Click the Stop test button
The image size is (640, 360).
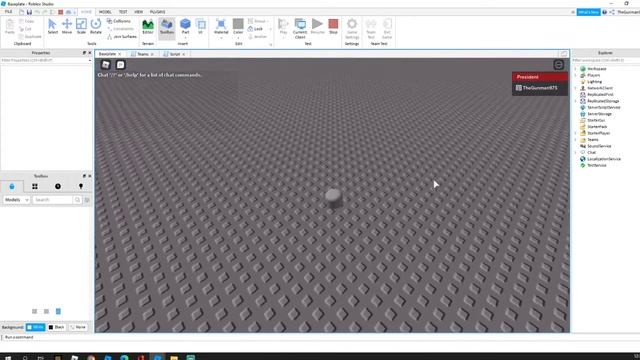tap(333, 26)
